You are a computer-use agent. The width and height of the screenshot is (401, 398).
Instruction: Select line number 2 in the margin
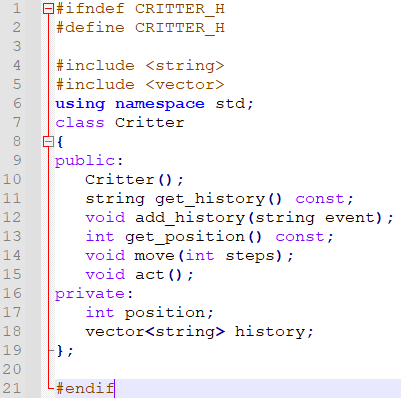17,27
